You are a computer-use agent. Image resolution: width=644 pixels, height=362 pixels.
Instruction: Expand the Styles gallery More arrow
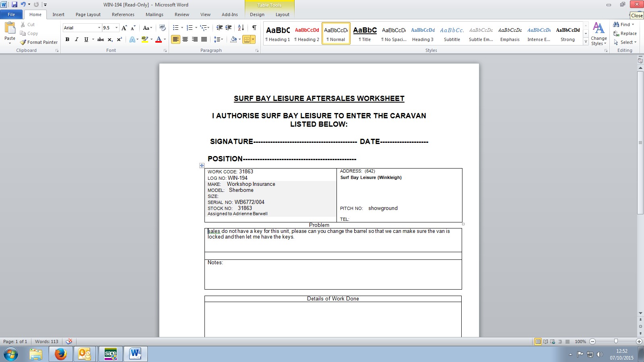coord(586,42)
